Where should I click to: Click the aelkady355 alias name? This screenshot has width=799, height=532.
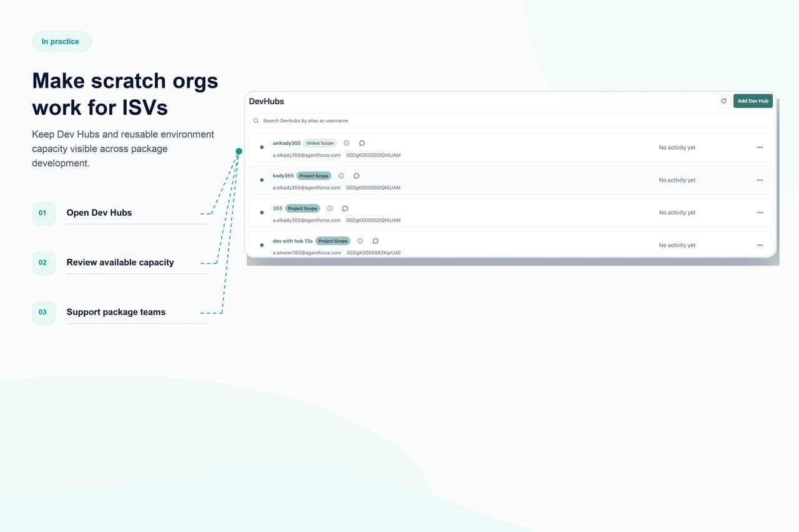[287, 143]
